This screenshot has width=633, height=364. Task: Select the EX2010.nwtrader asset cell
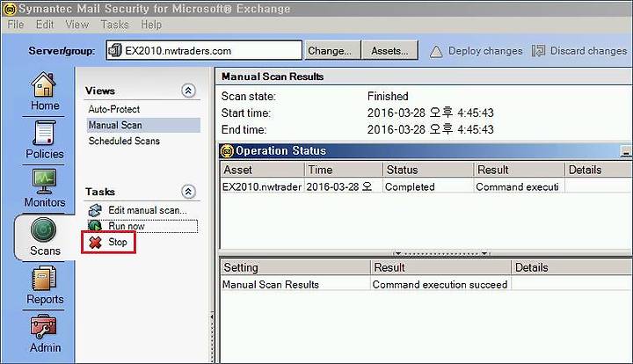262,187
